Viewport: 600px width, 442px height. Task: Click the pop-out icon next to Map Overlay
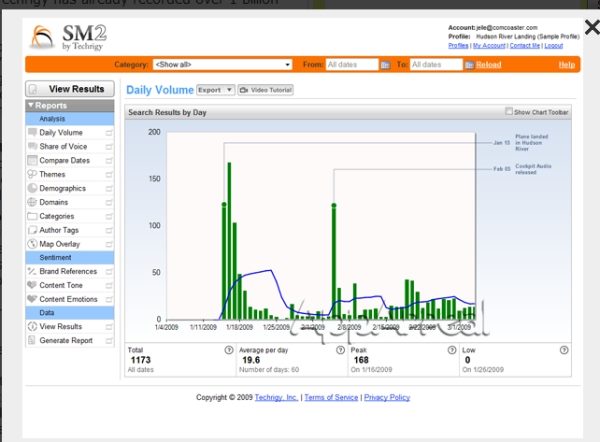108,243
